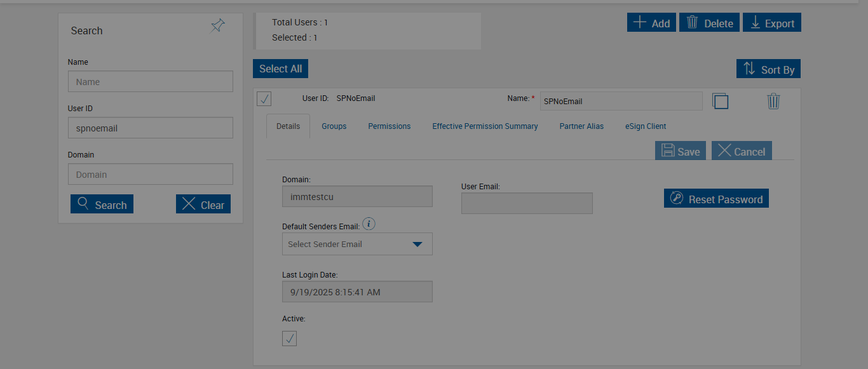The image size is (868, 369).
Task: Open the Select Sender Email dropdown
Action: [357, 244]
